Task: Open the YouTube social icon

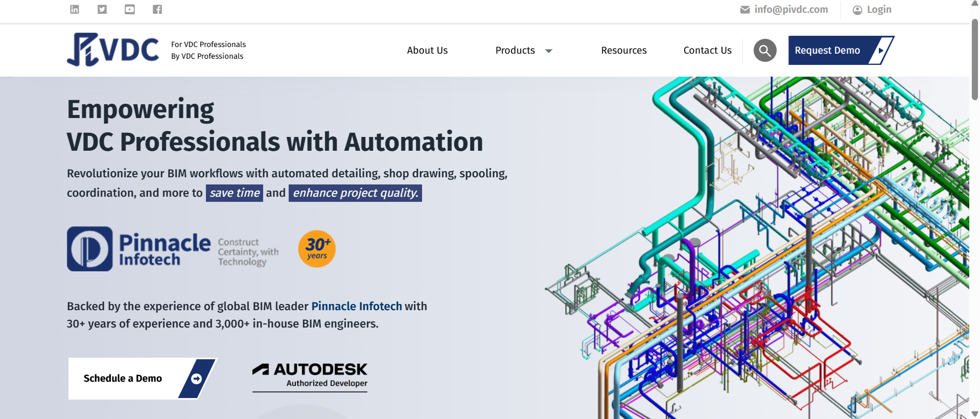Action: coord(130,9)
